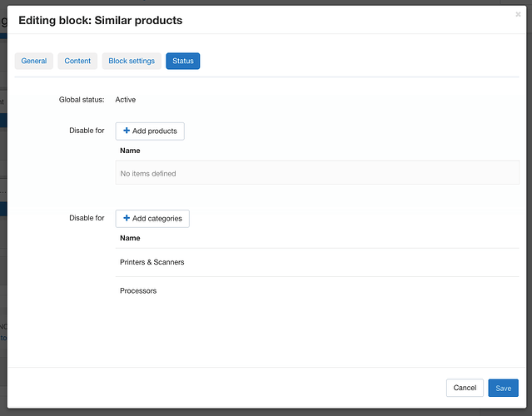Click the Global status label
Image resolution: width=532 pixels, height=416 pixels.
click(x=82, y=100)
